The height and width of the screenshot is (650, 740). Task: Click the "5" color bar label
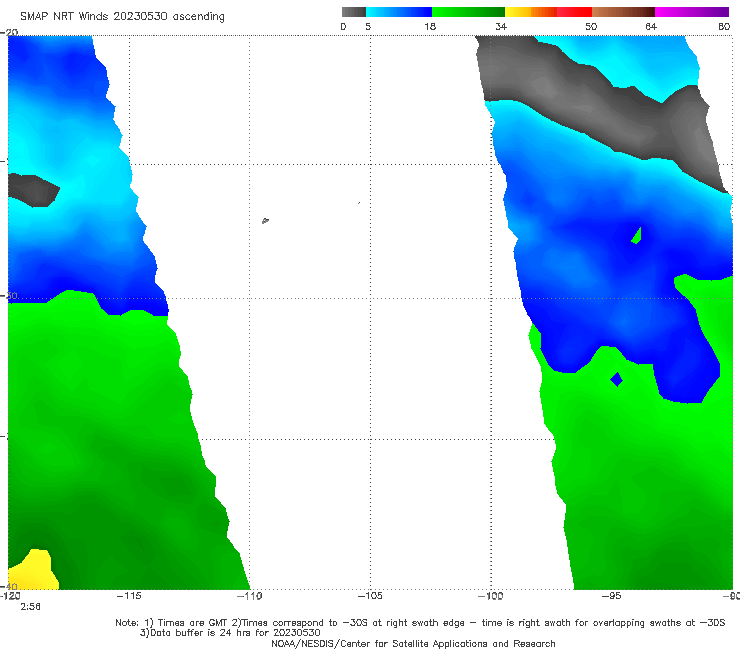tap(368, 26)
